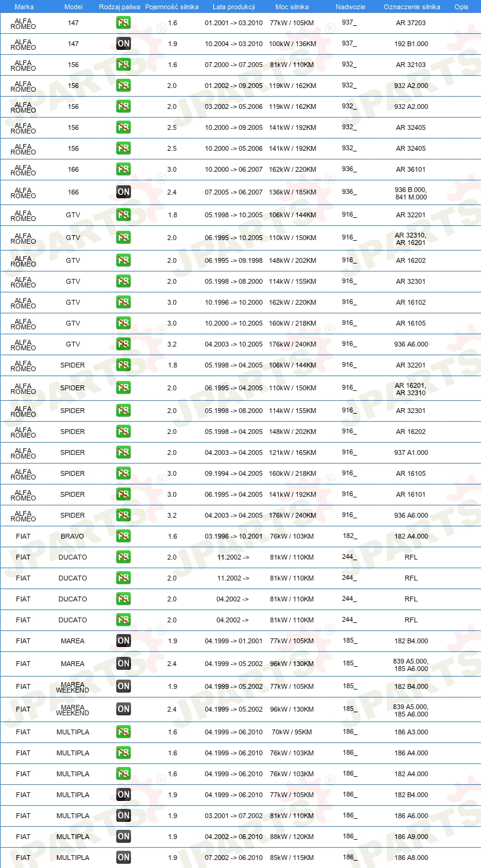Click the Lata produkcji column header

234,6
